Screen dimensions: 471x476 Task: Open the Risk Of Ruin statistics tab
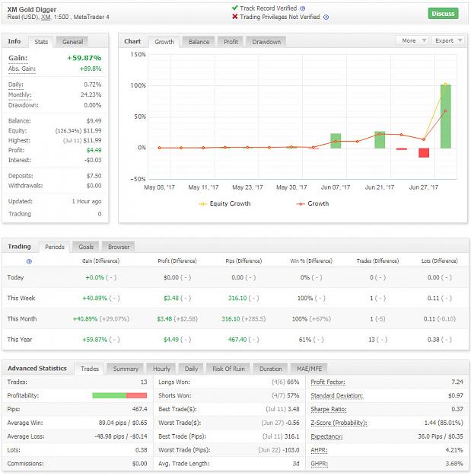(x=228, y=369)
